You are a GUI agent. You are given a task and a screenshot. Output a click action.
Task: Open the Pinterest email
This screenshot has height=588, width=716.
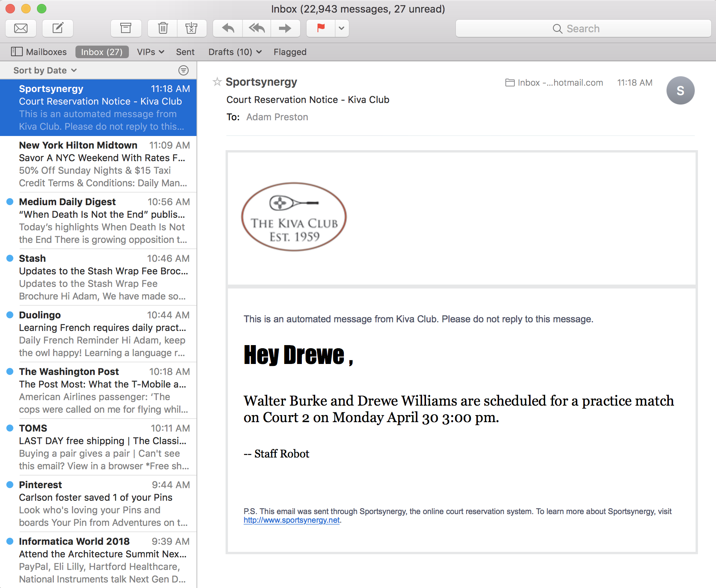pyautogui.click(x=98, y=503)
